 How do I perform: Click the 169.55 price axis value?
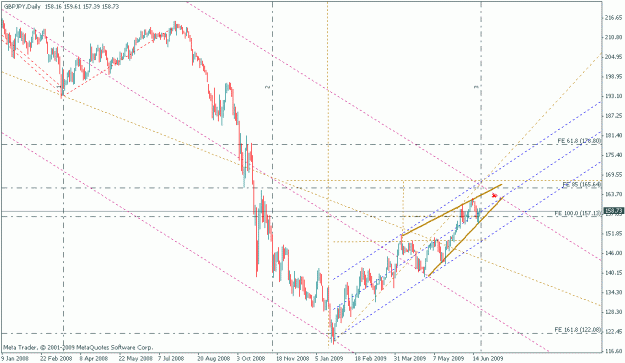click(x=613, y=175)
